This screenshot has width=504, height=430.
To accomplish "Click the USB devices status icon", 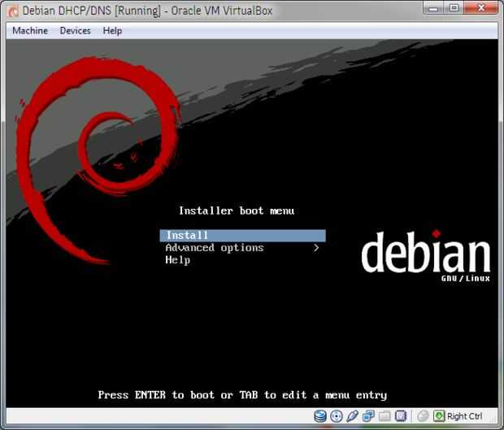I will click(x=352, y=416).
